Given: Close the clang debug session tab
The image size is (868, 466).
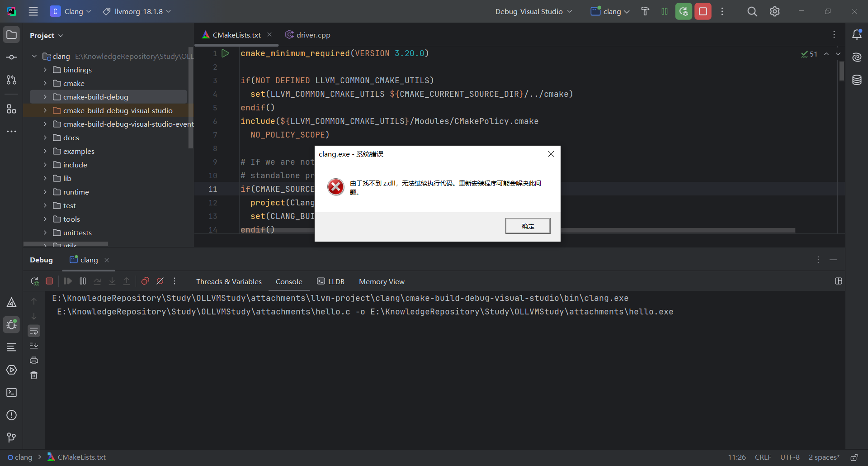Looking at the screenshot, I should (x=107, y=260).
